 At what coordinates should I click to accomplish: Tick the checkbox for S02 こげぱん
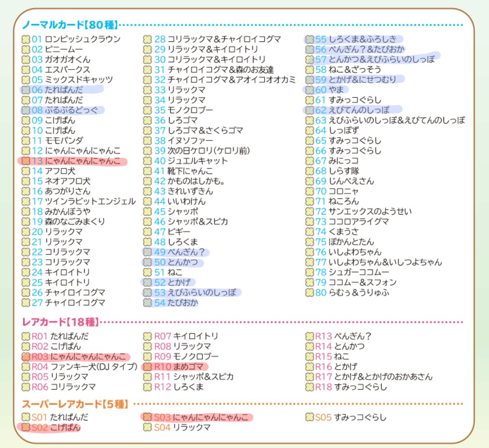tap(26, 427)
